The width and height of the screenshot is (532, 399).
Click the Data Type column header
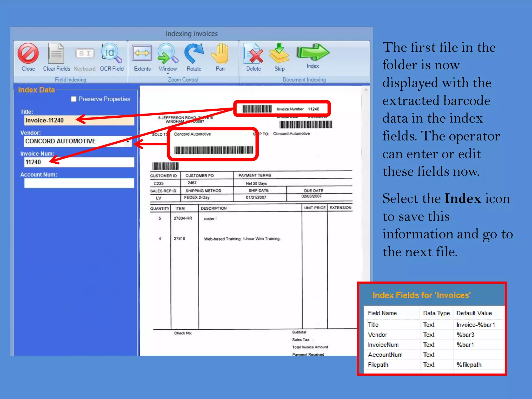(436, 313)
